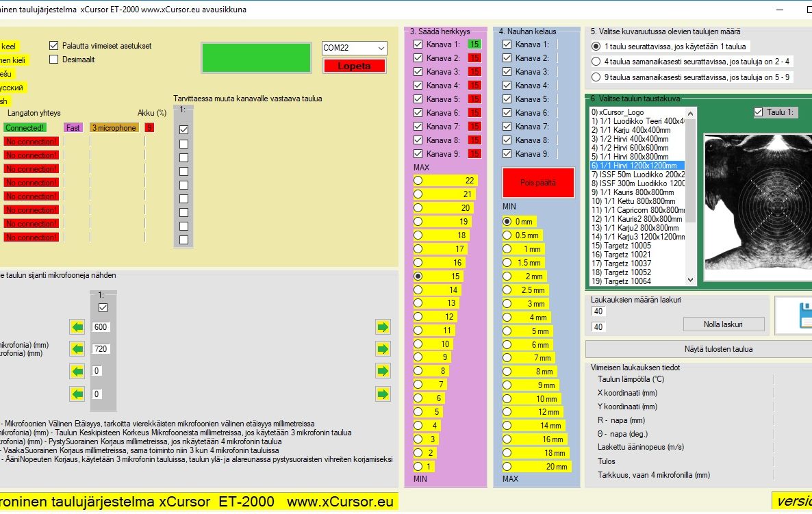This screenshot has height=514, width=812.
Task: Select list item 0) xCursor_Logo
Action: [618, 112]
